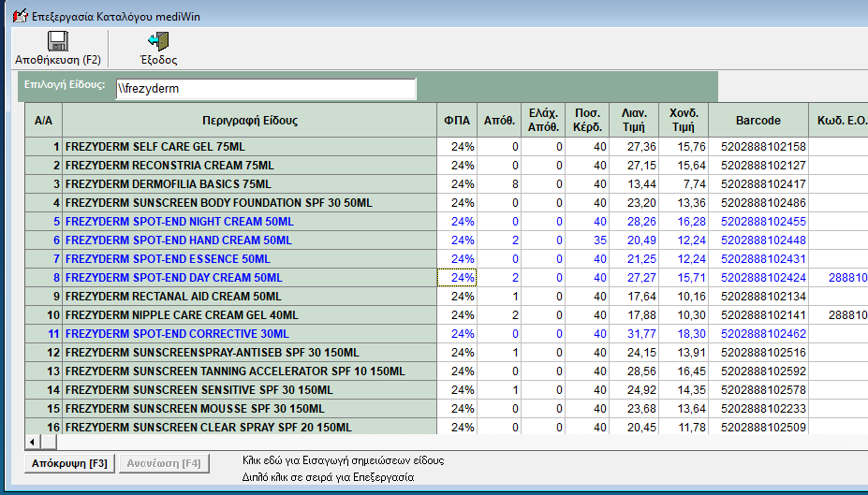The image size is (868, 495).
Task: Click the Χονδ. Τιμή column header
Action: click(684, 121)
